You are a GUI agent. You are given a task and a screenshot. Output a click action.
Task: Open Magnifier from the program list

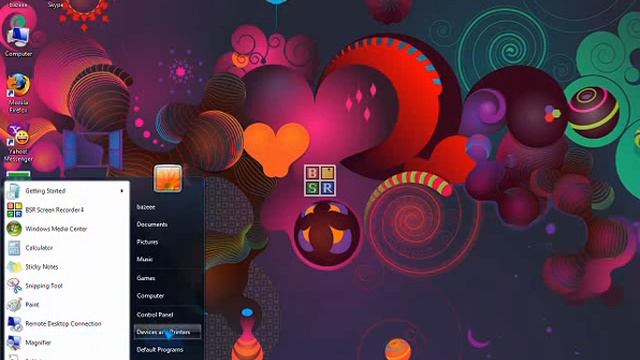coord(66,342)
